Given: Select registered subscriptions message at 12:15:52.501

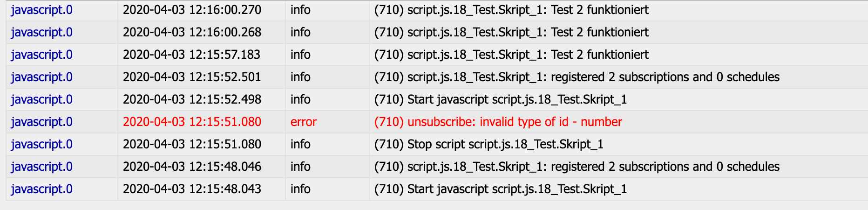Looking at the screenshot, I should click(577, 77).
